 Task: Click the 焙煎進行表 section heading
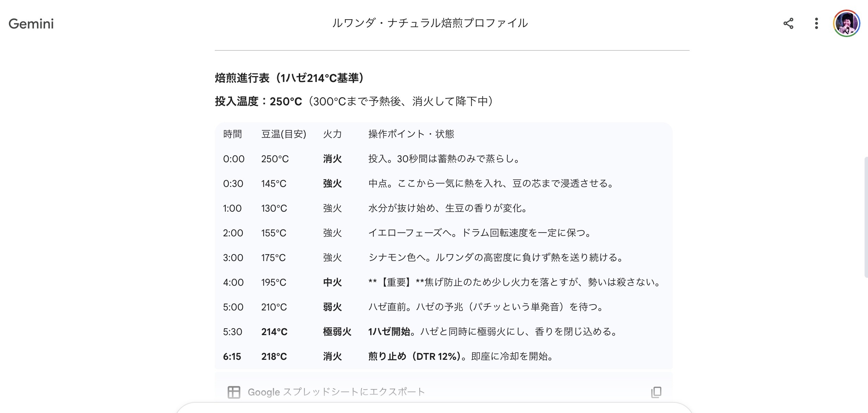[289, 78]
